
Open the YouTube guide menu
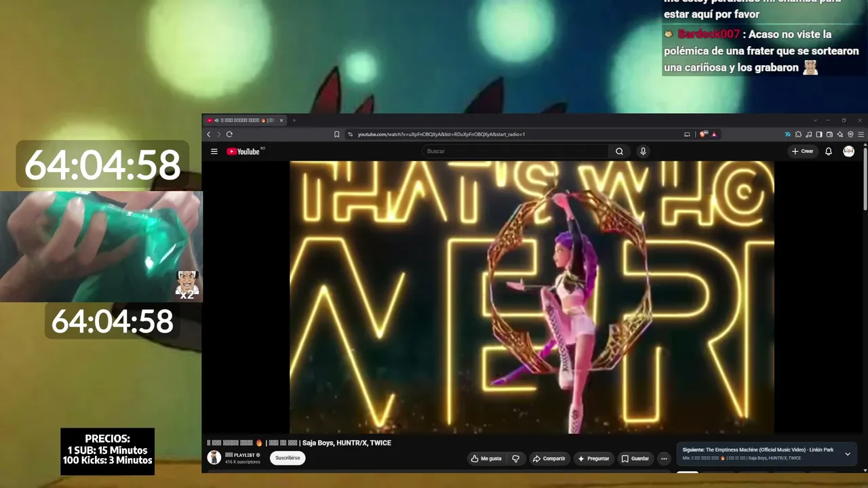[214, 151]
